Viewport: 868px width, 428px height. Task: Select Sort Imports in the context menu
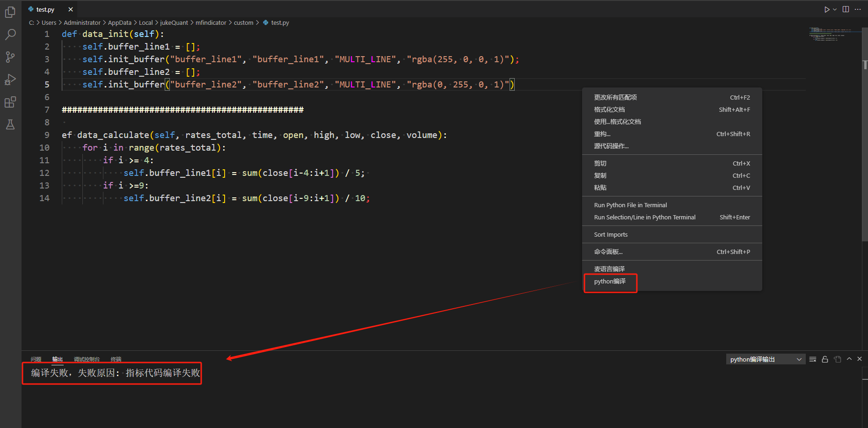pyautogui.click(x=672, y=234)
